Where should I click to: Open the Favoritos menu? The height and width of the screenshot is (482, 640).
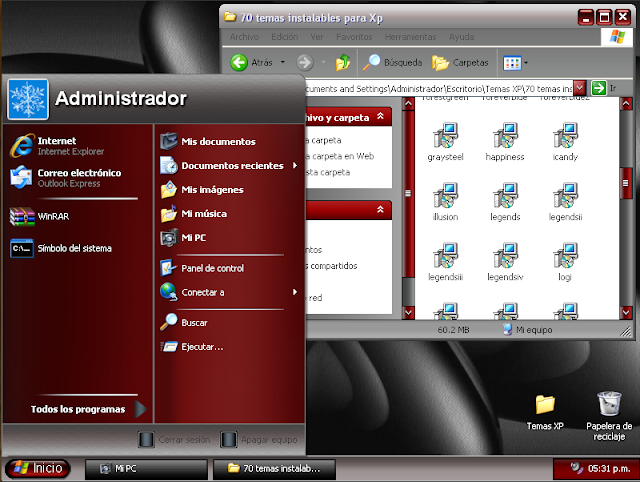pos(354,37)
